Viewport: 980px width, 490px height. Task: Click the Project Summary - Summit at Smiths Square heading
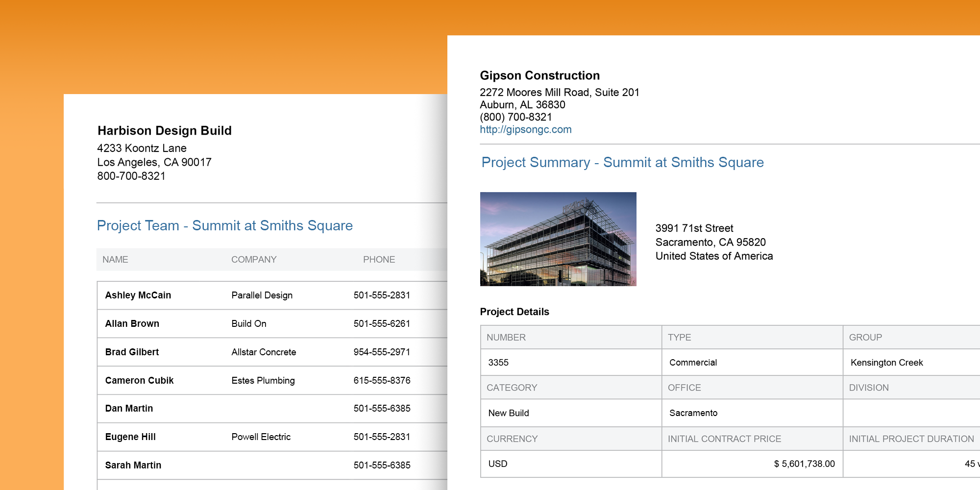[622, 162]
